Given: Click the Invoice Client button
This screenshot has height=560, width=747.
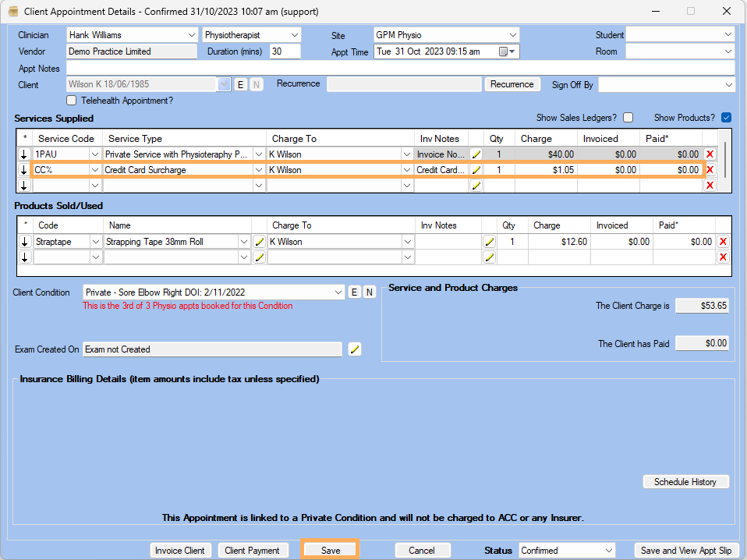Looking at the screenshot, I should click(180, 551).
